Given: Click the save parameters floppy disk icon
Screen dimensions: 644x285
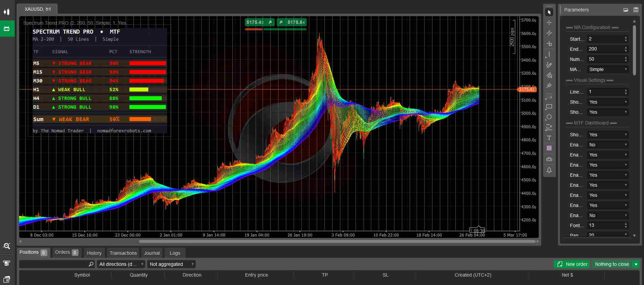Looking at the screenshot, I should click(x=636, y=10).
